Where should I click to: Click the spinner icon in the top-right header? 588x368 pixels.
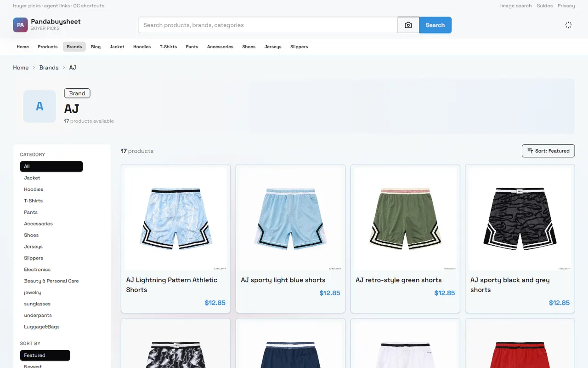point(568,25)
